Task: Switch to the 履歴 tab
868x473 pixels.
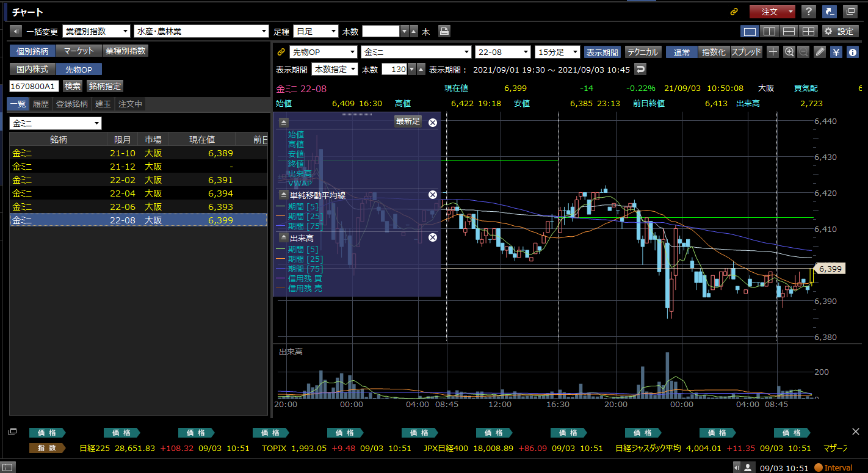Action: (41, 104)
